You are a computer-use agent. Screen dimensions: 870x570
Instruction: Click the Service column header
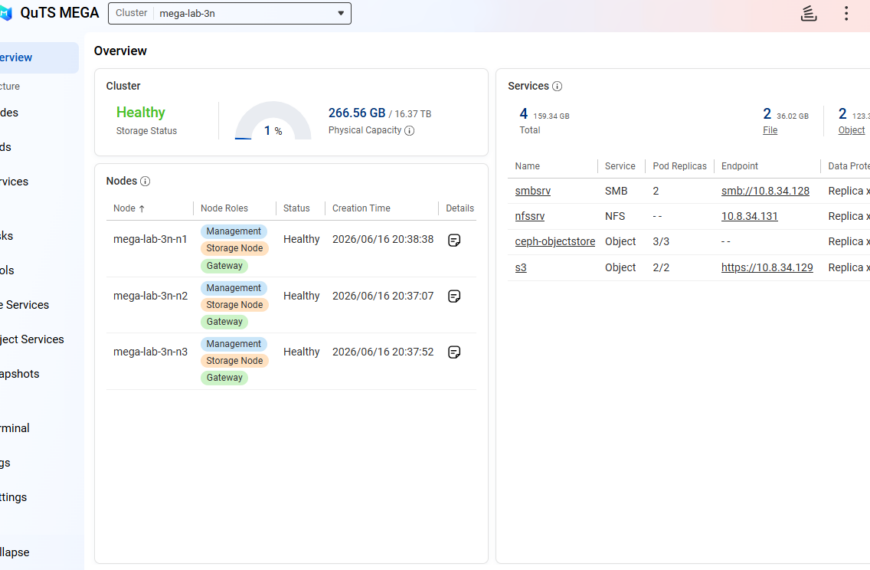coord(620,166)
